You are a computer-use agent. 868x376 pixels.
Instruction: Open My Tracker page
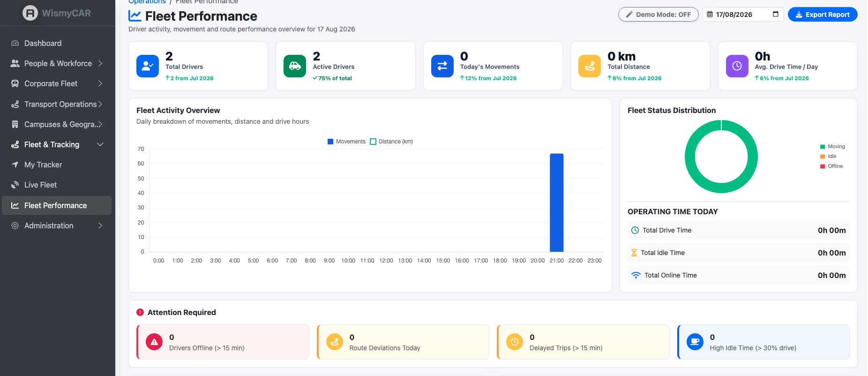(x=57, y=165)
